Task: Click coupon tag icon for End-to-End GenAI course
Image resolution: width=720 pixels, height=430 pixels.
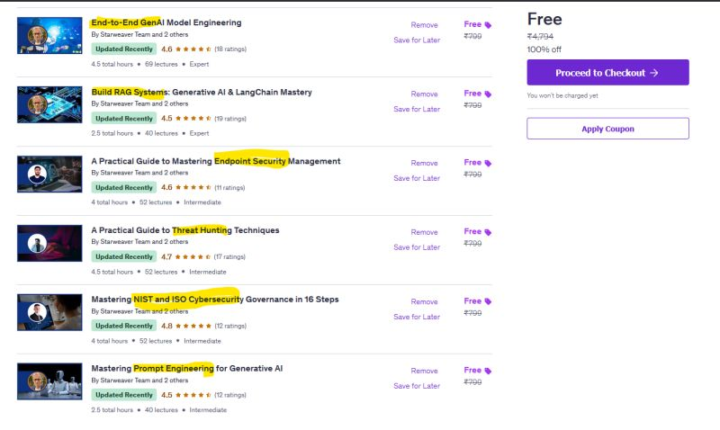Action: coord(488,25)
